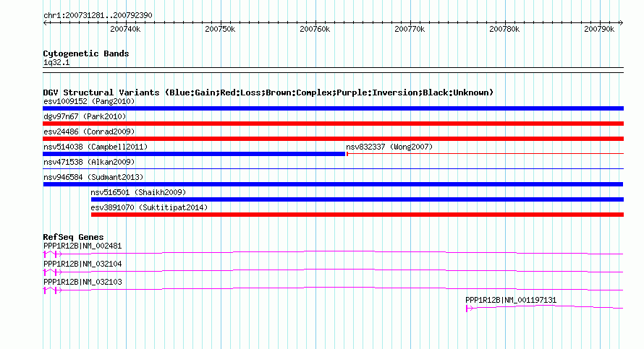Viewport: 644px width, 349px height.
Task: Click the PPP1R12B|NM_001197131 gene label
Action: click(511, 300)
